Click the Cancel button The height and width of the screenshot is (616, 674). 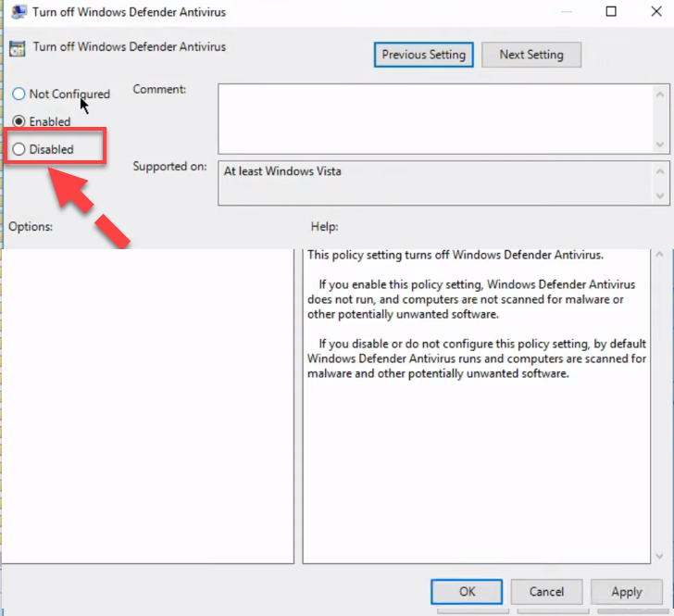[546, 592]
